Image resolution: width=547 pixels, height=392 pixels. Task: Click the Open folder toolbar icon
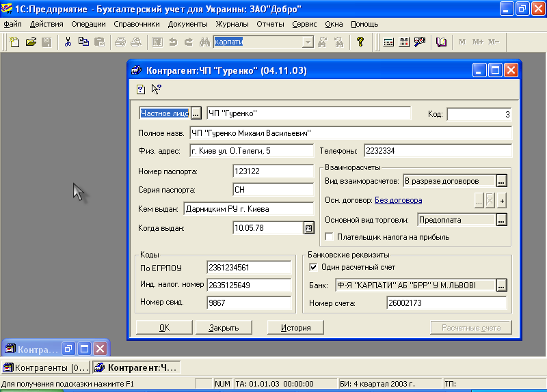pos(31,42)
